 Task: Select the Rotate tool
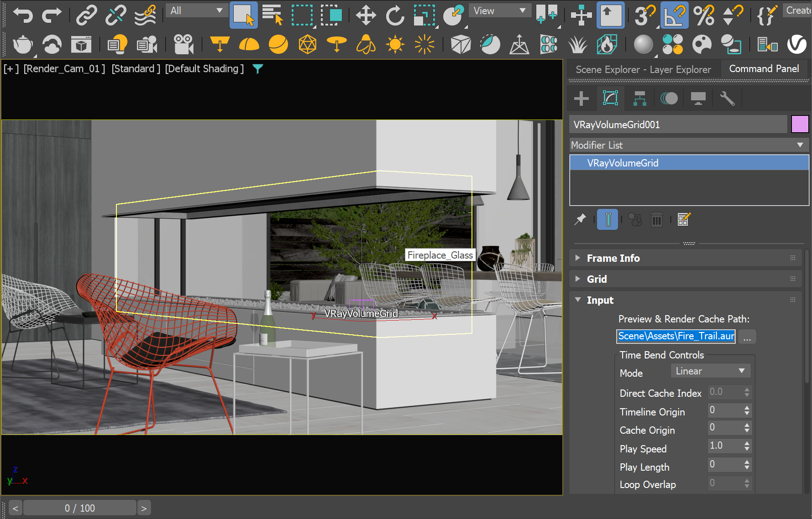coord(395,15)
